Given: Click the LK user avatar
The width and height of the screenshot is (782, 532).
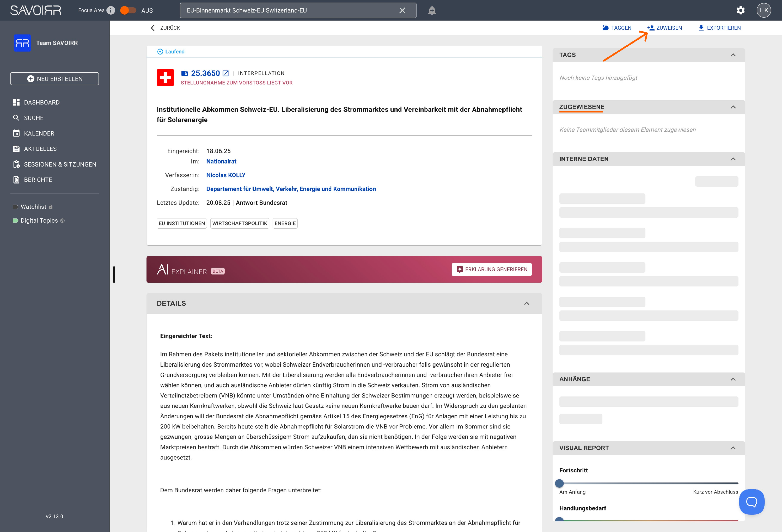Looking at the screenshot, I should coord(763,10).
